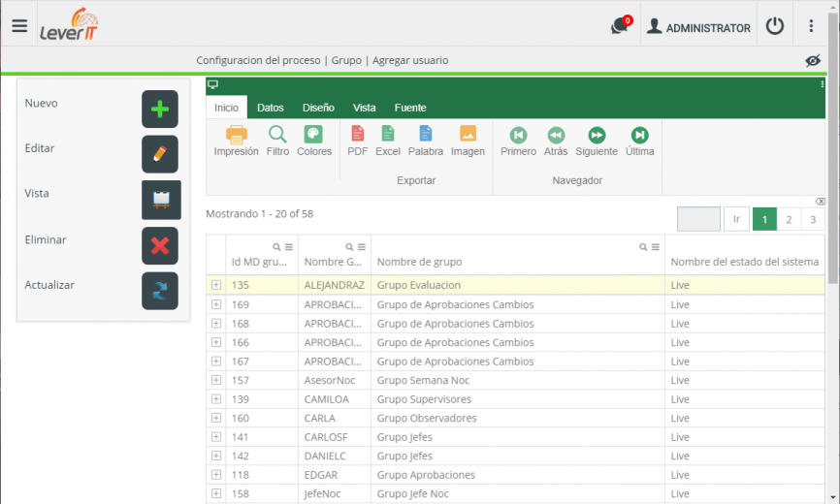Screen dimensions: 840x504
Task: Search in the Id MD grupo column
Action: pos(276,246)
